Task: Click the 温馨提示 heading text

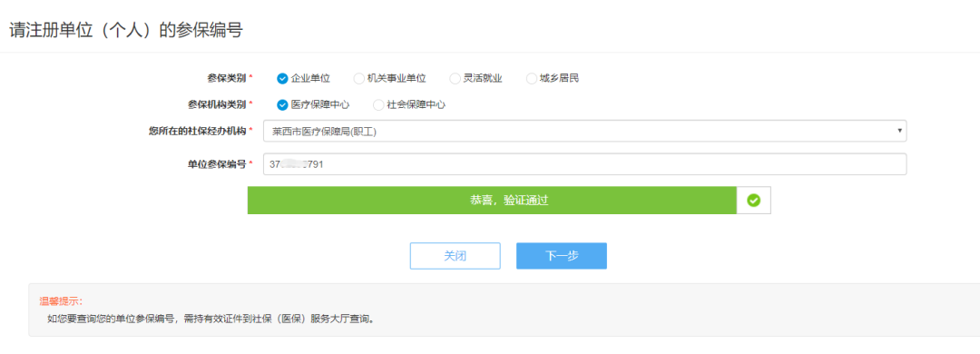Action: click(61, 301)
